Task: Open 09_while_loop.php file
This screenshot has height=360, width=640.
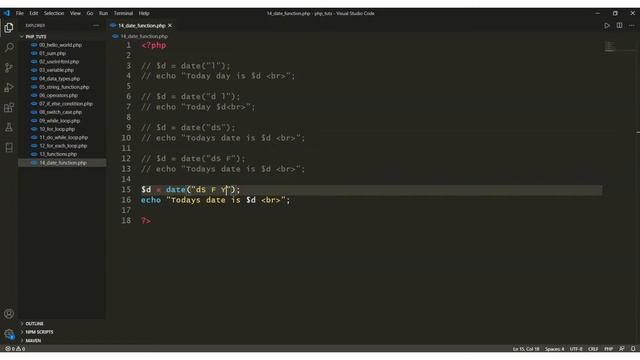Action: [60, 121]
